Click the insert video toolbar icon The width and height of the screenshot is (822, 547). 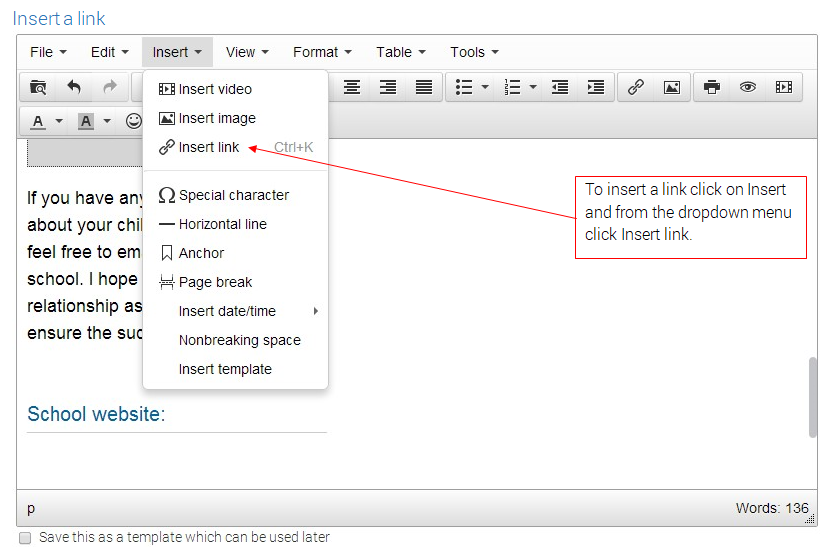[x=783, y=87]
